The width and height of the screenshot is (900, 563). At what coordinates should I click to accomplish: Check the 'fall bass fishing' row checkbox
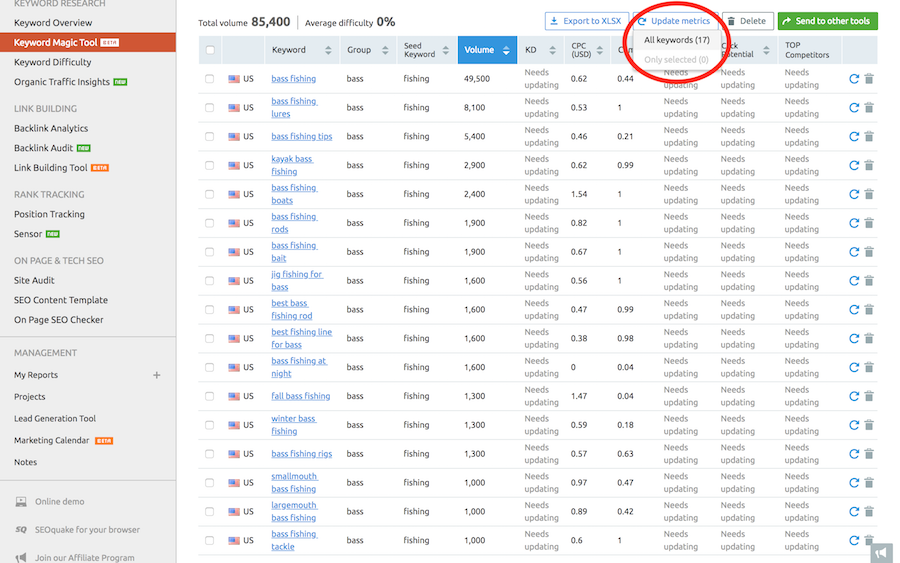pos(210,396)
